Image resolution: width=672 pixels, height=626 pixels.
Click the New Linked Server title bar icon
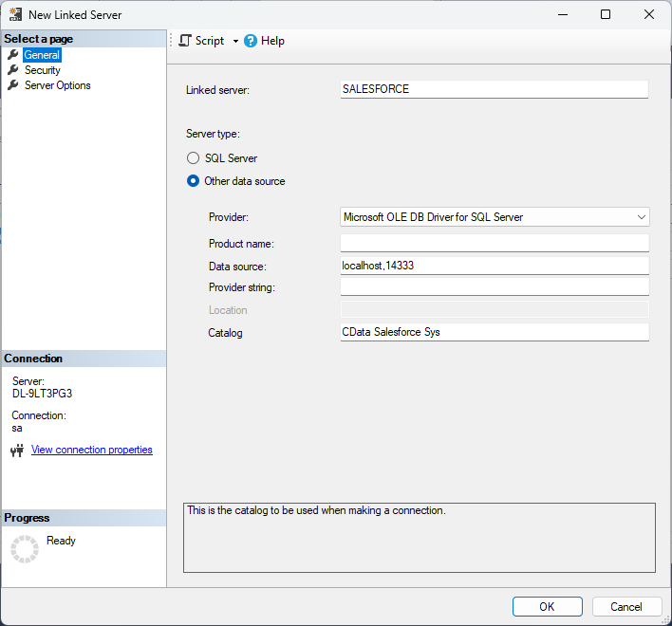pos(15,15)
